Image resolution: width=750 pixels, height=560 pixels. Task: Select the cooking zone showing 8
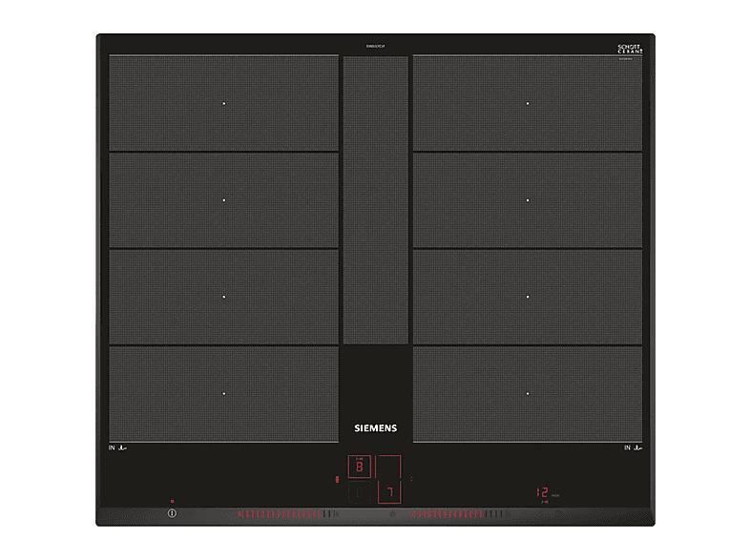pos(359,467)
